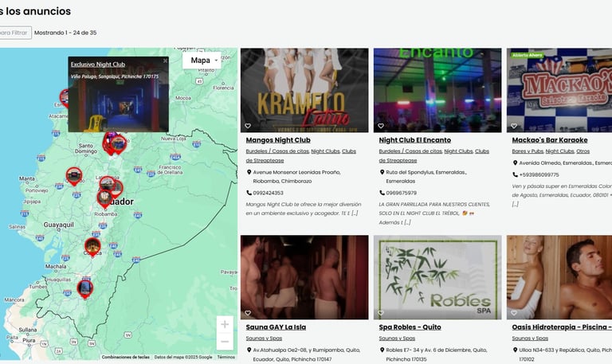The image size is (612, 364).
Task: Click Mangos address Avenue Monsenor Leonidas Proaño
Action: 296,177
